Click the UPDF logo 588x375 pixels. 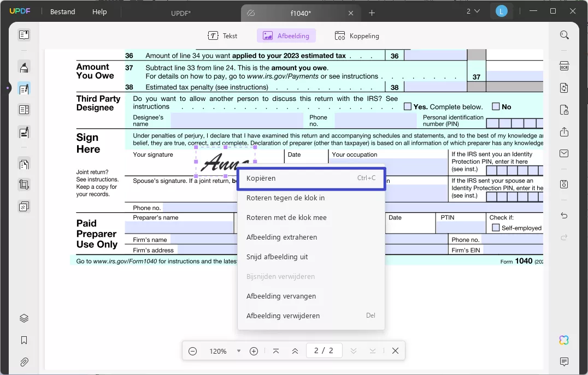(x=20, y=11)
